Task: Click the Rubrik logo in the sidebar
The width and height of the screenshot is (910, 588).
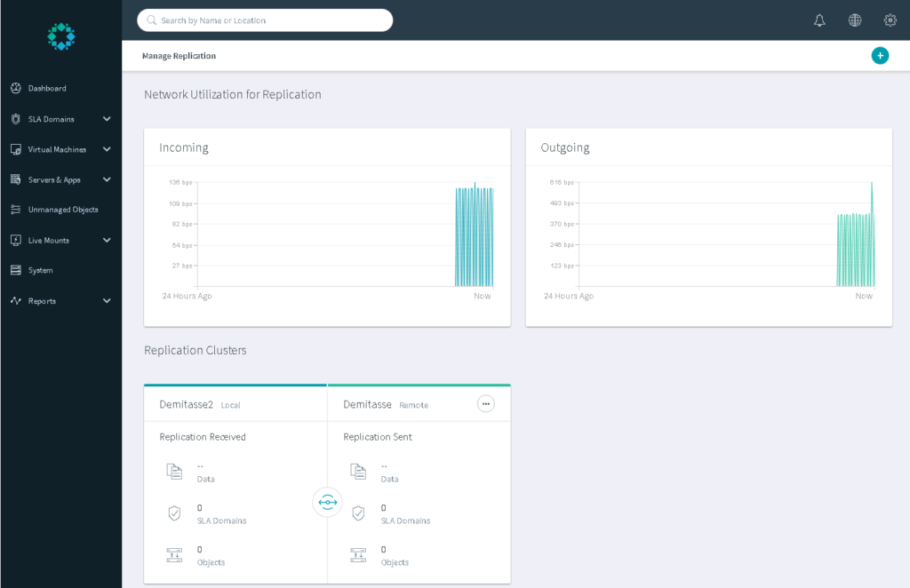Action: pos(60,36)
